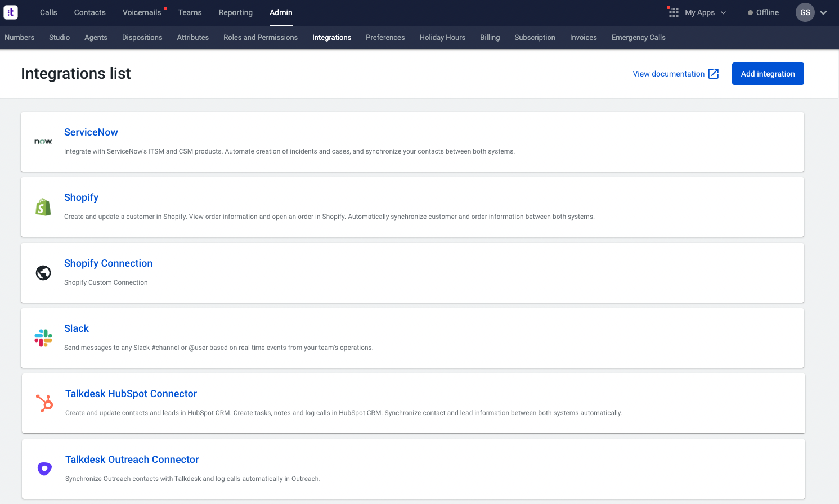Open the Invoices section
Screen dimensions: 839x504
coord(584,38)
